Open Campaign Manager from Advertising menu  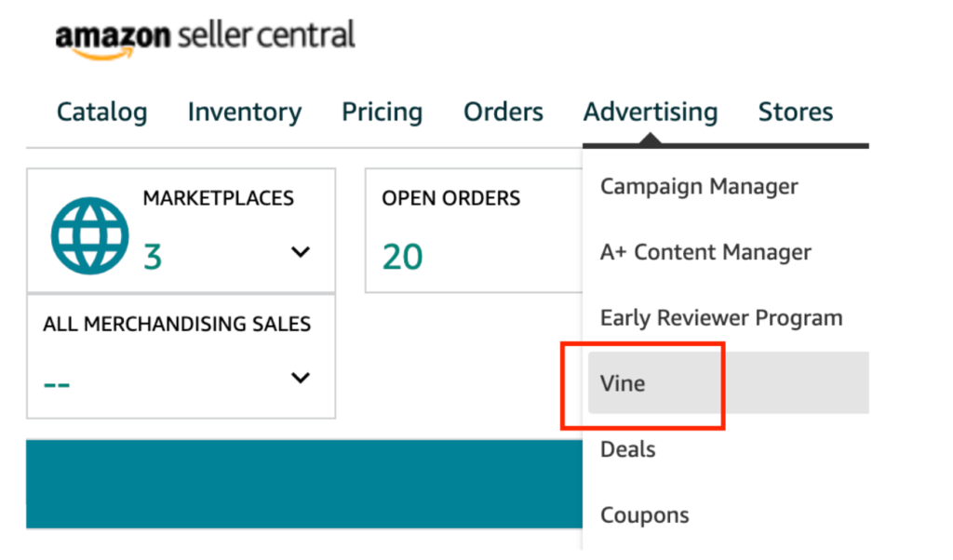pos(699,186)
